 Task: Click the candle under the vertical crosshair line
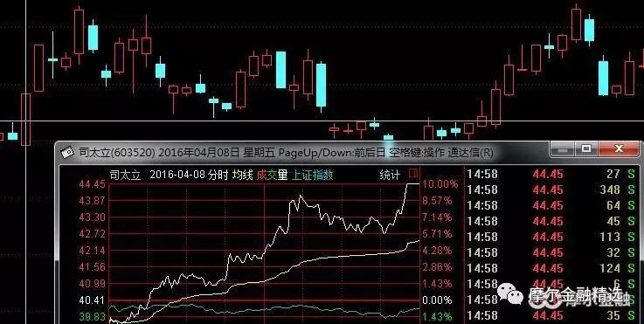click(25, 119)
